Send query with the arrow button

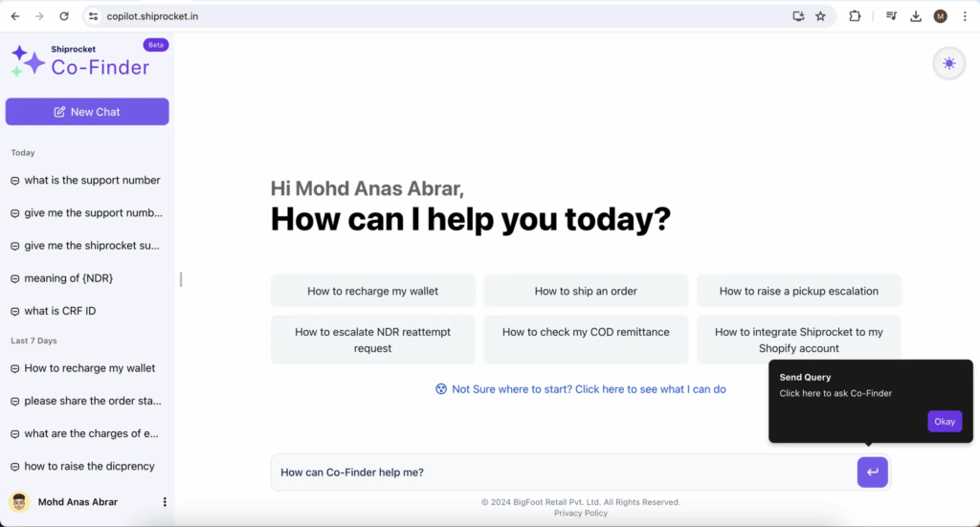[872, 472]
